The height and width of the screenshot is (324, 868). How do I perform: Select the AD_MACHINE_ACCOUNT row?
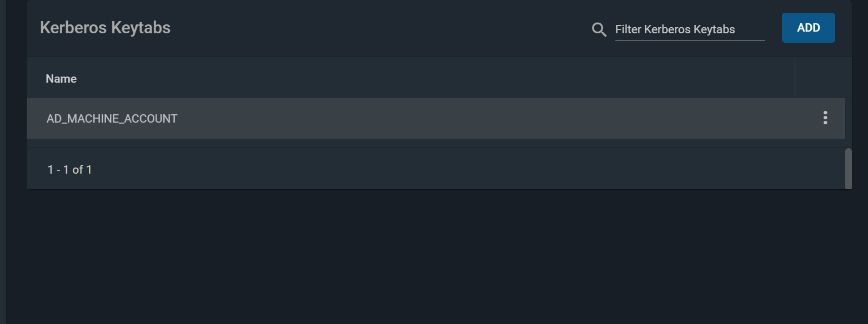click(x=436, y=118)
